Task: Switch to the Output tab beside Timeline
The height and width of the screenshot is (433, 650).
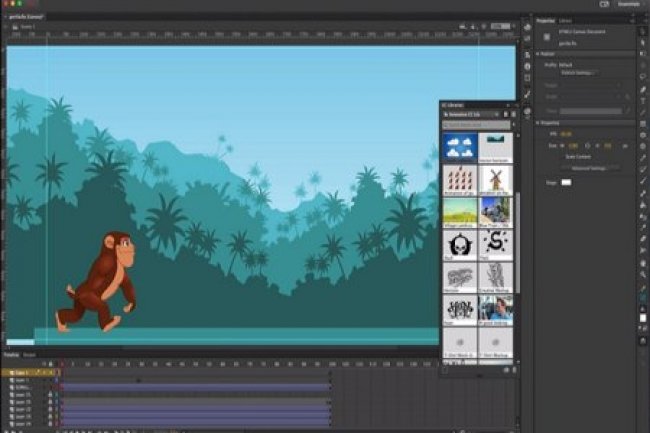Action: pos(29,354)
